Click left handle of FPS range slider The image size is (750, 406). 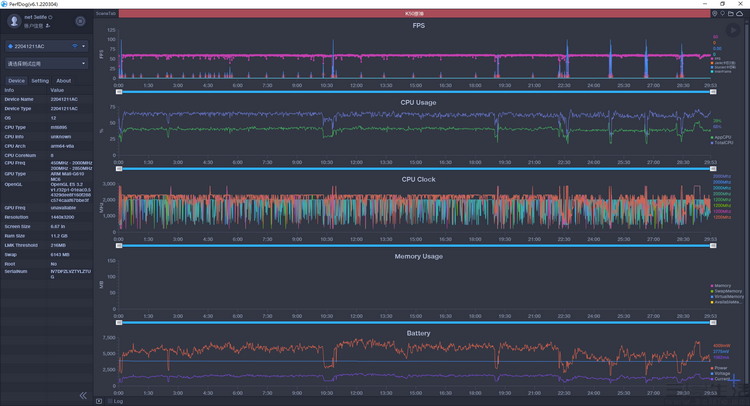tap(119, 92)
